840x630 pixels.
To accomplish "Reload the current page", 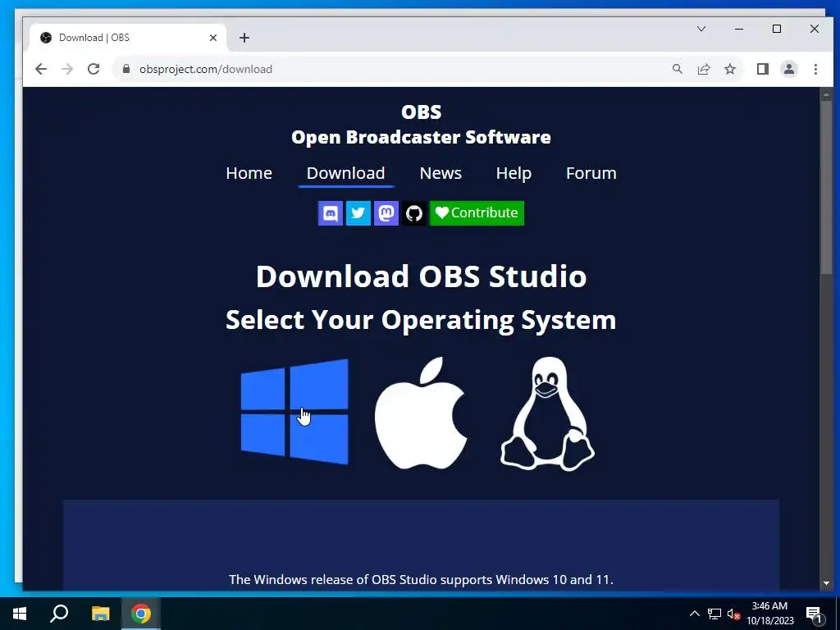I will 94,69.
